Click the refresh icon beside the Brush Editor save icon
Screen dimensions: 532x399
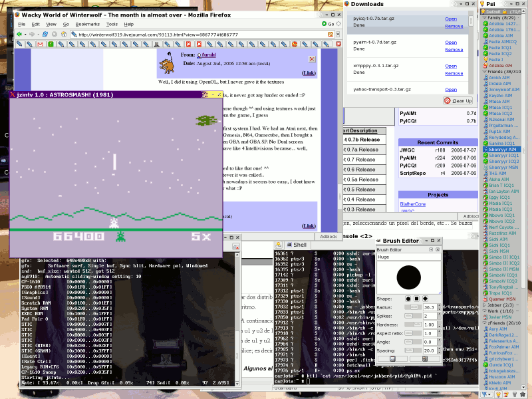(424, 359)
